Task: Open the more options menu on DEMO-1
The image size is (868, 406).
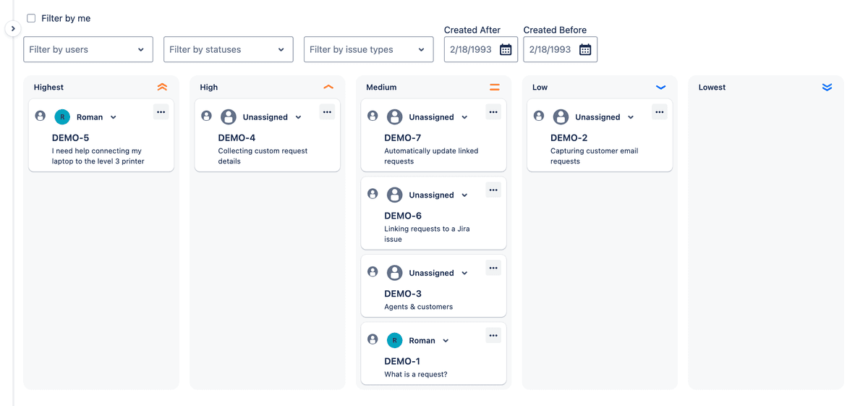Action: (493, 335)
